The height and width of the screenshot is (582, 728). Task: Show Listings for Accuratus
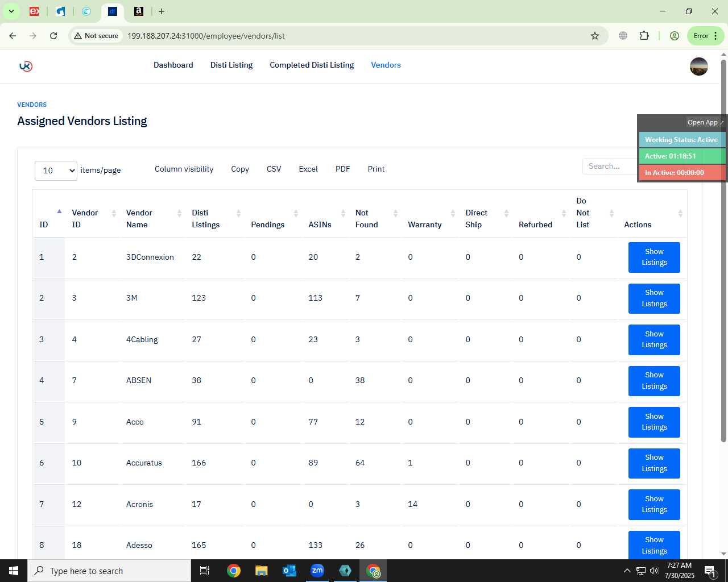(x=654, y=463)
